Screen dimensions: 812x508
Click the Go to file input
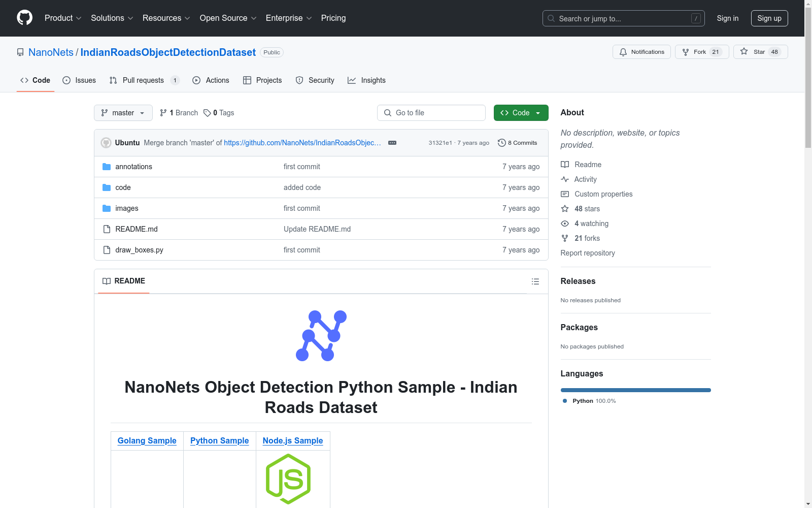(x=431, y=113)
